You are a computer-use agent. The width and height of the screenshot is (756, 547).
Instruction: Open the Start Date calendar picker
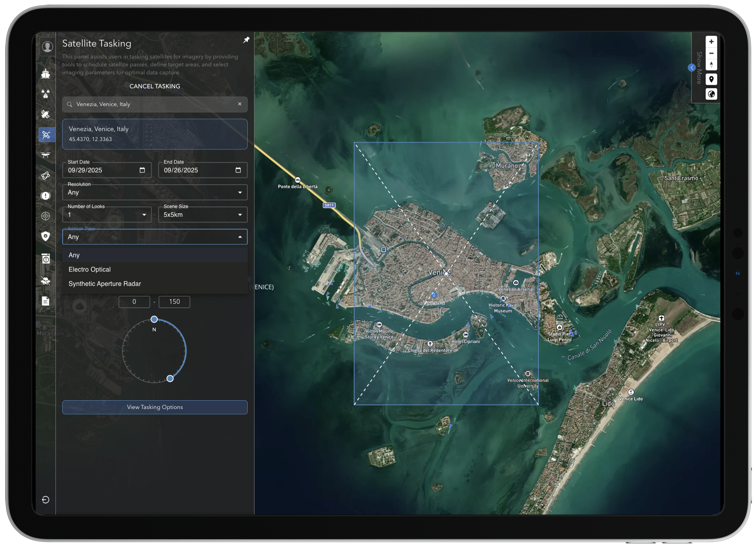[x=142, y=170]
